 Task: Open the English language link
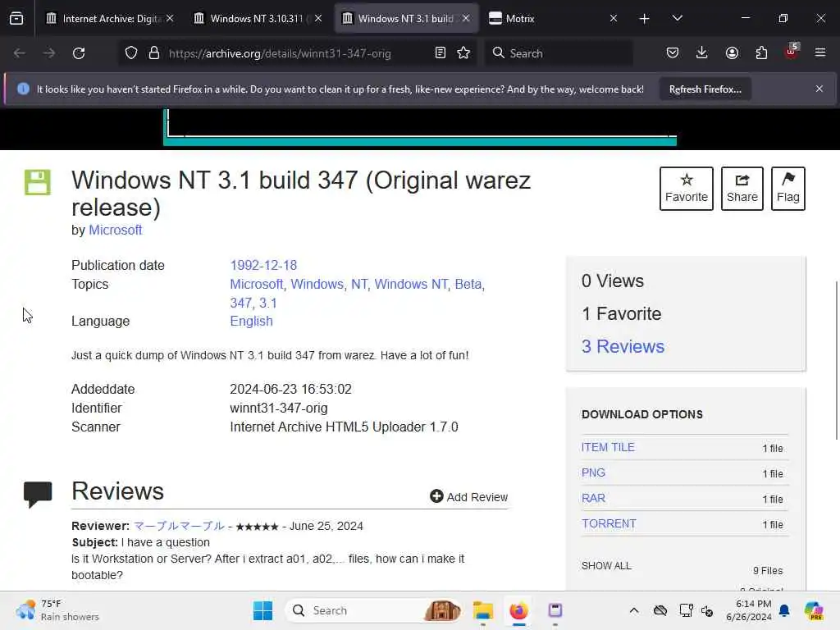(251, 322)
